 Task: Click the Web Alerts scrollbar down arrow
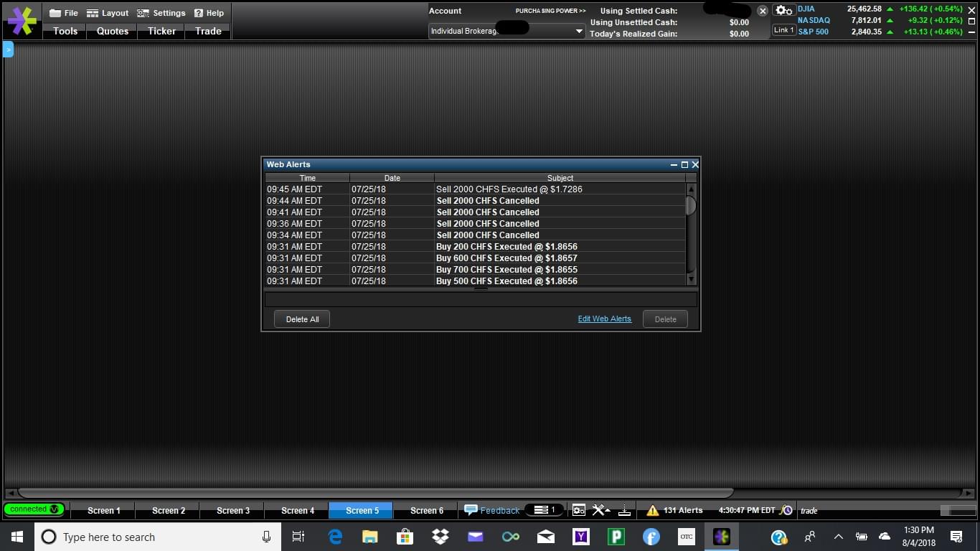[x=691, y=279]
